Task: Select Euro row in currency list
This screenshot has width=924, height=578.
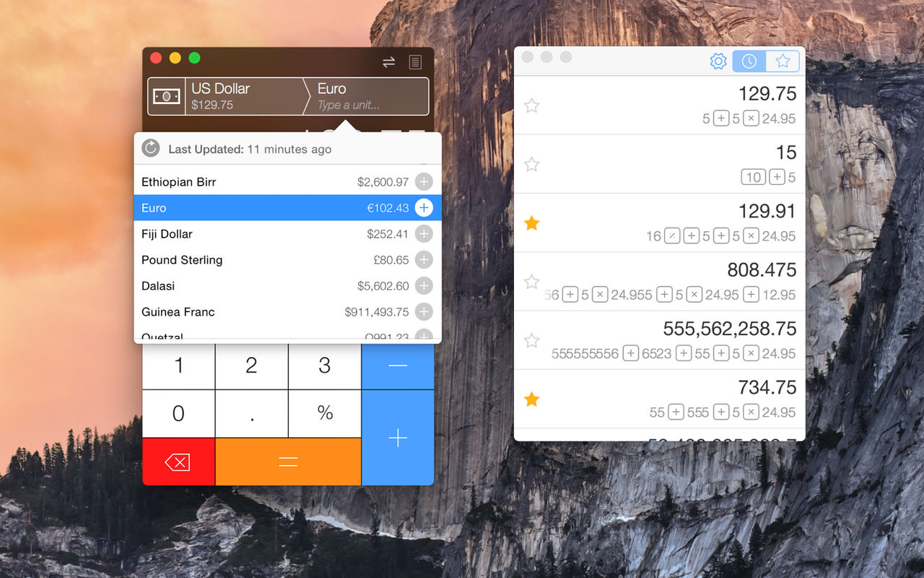Action: (287, 207)
